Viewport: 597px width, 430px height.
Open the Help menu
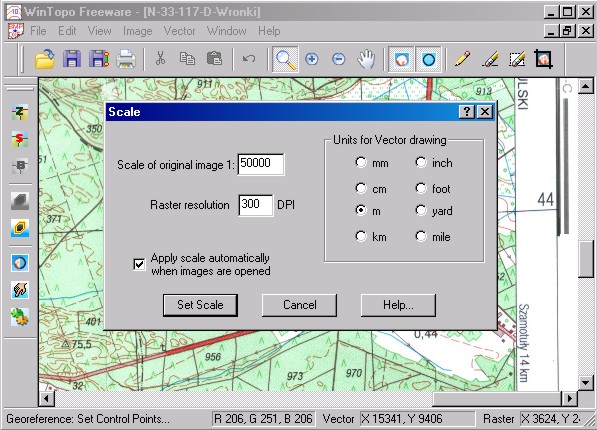(x=269, y=31)
